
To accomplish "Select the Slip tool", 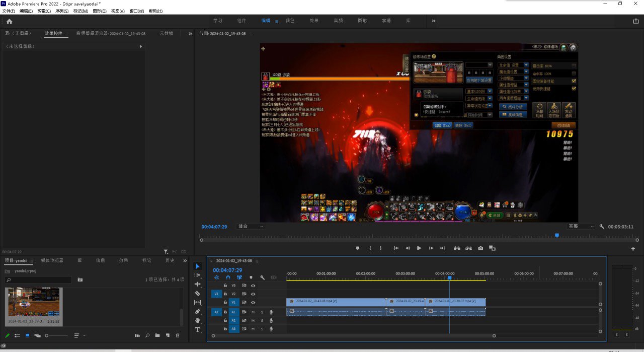I will (198, 302).
